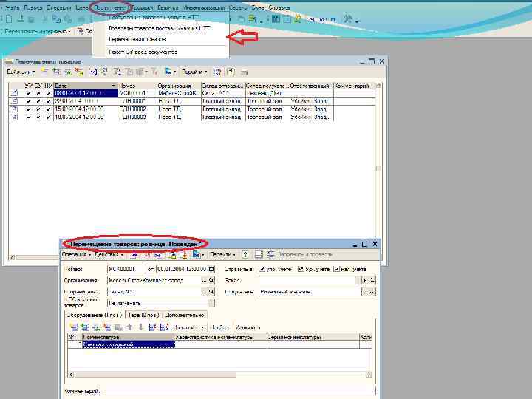
Task: Toggle бух. учете checkbox
Action: click(x=300, y=269)
